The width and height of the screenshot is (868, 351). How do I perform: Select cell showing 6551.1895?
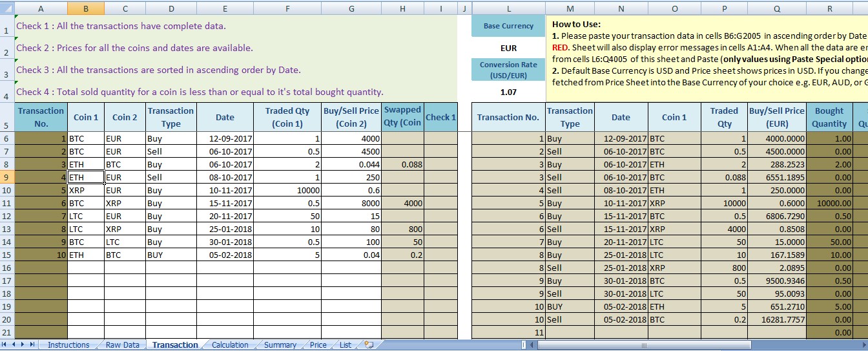tap(776, 177)
